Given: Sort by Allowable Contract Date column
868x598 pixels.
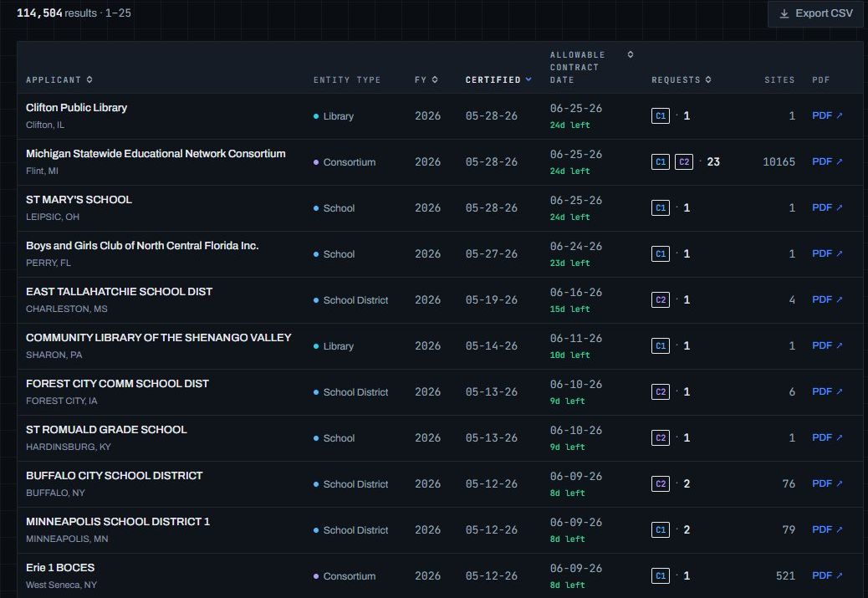Looking at the screenshot, I should pyautogui.click(x=591, y=67).
